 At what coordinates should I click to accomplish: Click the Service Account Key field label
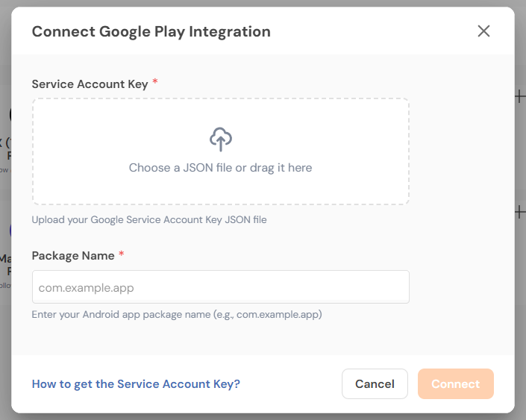click(x=90, y=84)
